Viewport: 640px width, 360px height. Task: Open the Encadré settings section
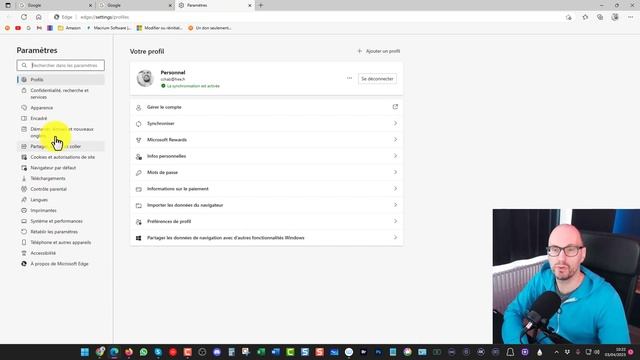(x=60, y=118)
